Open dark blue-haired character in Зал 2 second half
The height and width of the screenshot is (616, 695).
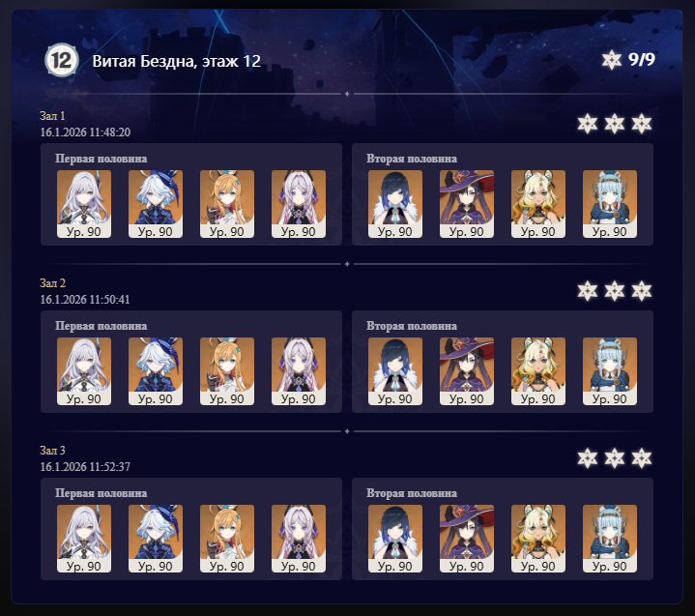click(395, 371)
